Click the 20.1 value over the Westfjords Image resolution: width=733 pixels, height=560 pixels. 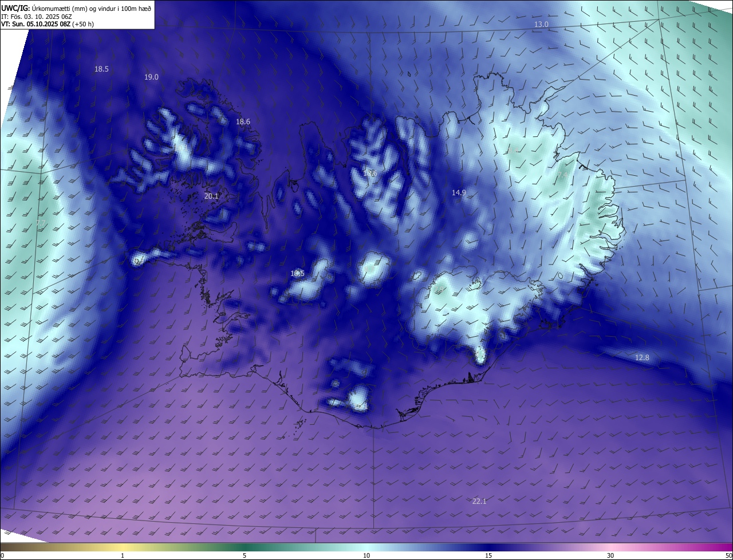(211, 196)
